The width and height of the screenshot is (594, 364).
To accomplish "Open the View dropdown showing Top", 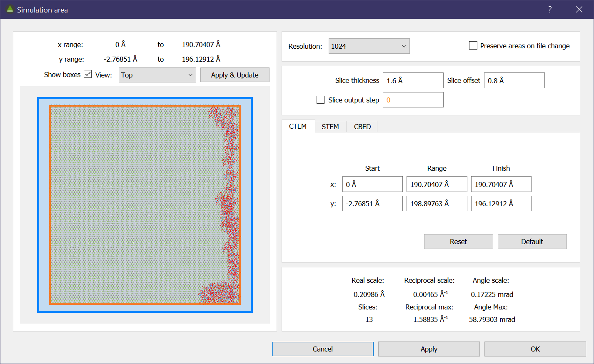I will click(x=157, y=75).
